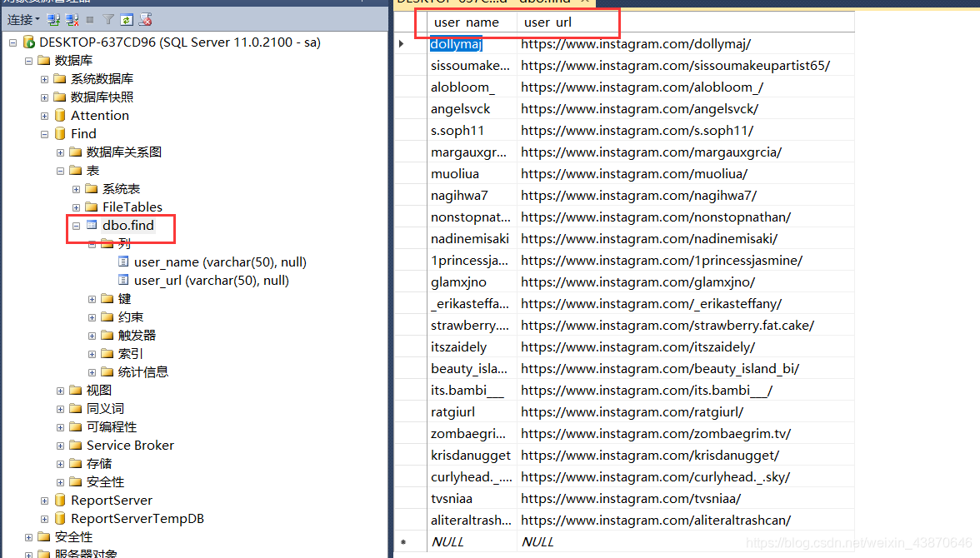This screenshot has width=980, height=558.
Task: Click the user_name column icon
Action: [123, 262]
